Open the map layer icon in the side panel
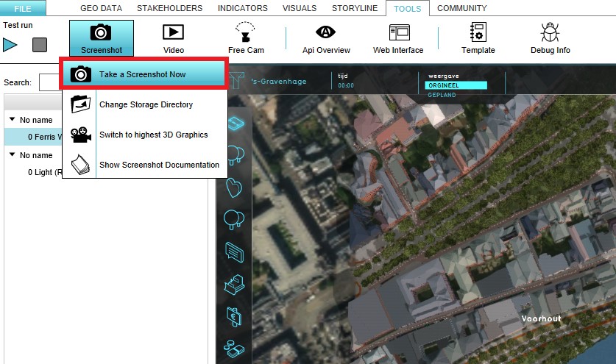Viewport: 616px width, 364px height. point(236,124)
